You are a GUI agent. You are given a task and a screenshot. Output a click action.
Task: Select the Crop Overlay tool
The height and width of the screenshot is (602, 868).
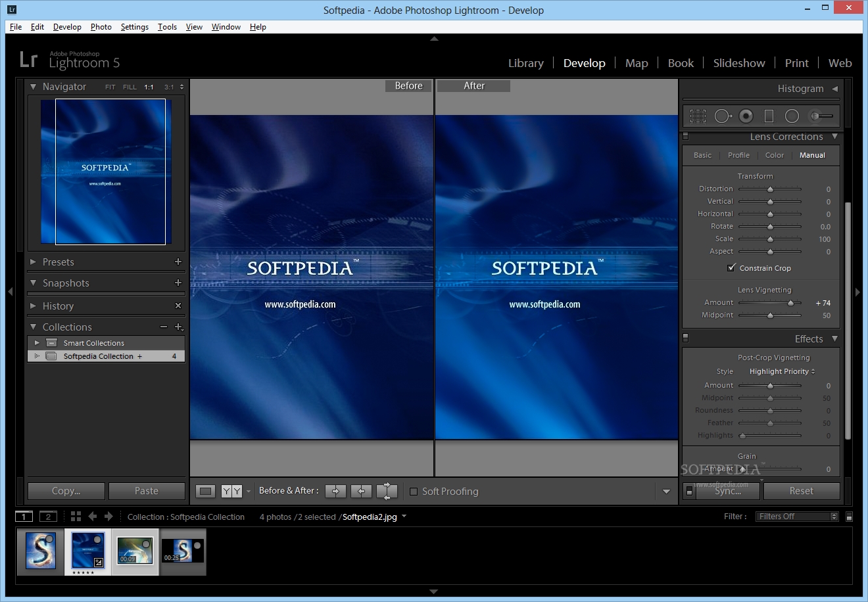pos(698,116)
